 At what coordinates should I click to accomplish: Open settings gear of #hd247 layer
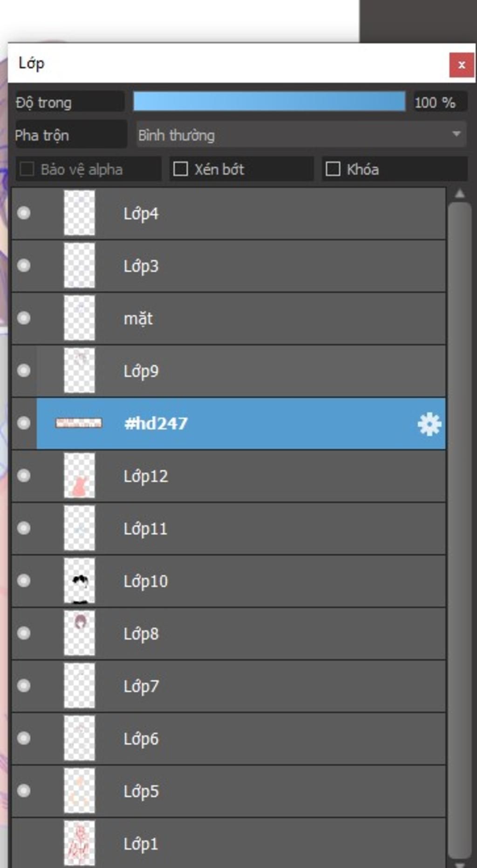coord(429,424)
